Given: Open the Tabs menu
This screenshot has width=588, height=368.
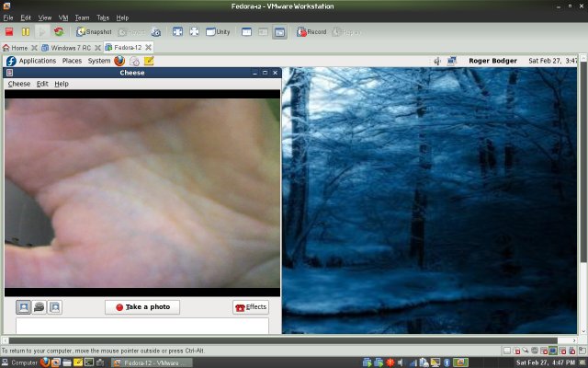Looking at the screenshot, I should (x=103, y=17).
